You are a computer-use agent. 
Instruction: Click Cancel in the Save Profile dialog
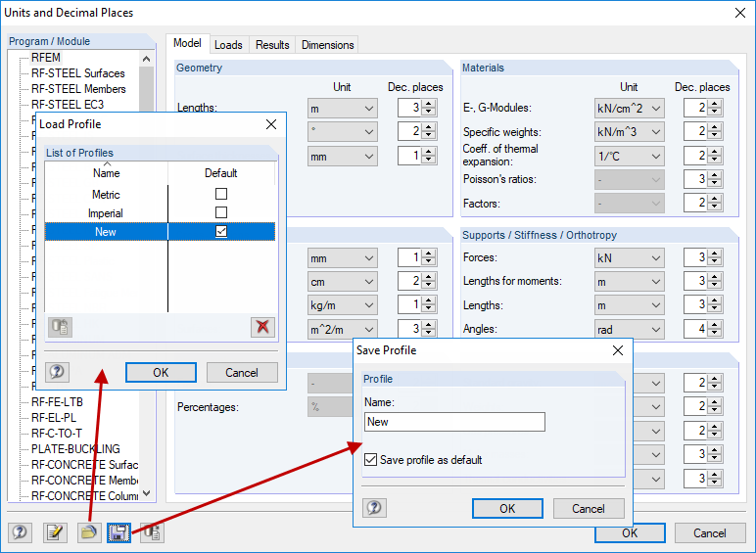coord(589,508)
